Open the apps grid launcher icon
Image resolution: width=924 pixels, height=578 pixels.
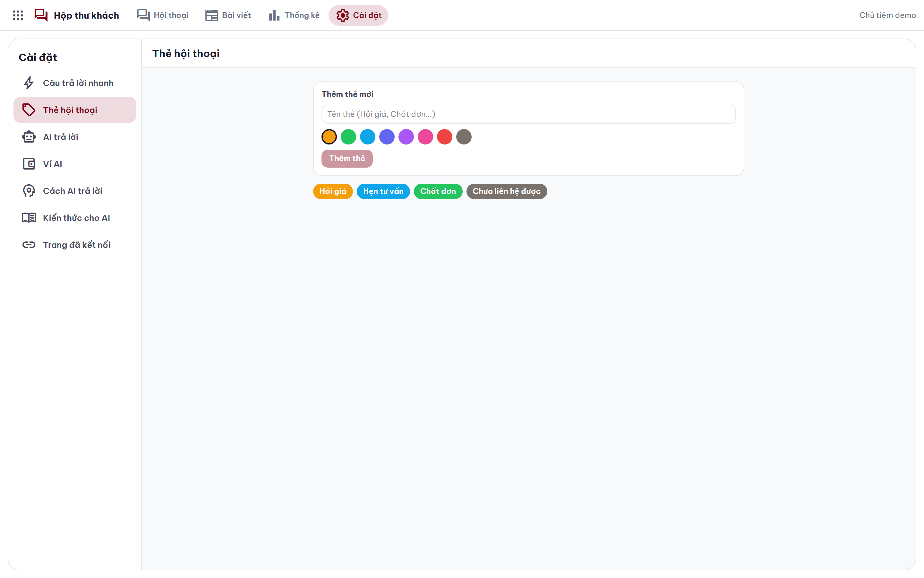click(x=18, y=15)
